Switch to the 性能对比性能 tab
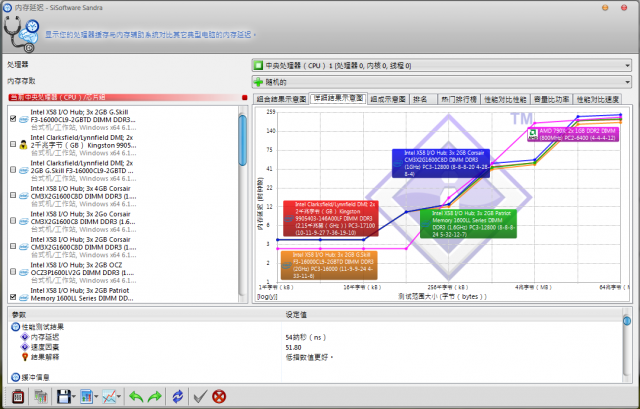 (x=505, y=99)
